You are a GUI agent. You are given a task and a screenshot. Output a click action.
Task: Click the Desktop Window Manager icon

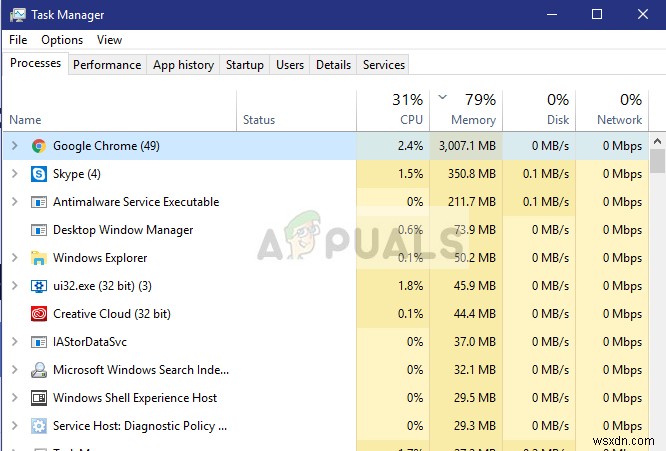(x=39, y=230)
